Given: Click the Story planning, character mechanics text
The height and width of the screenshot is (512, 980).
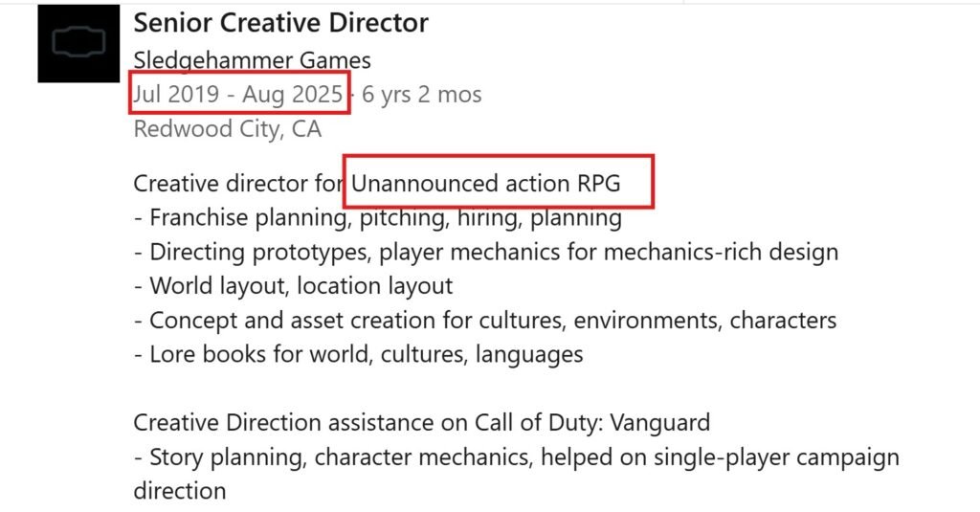Looking at the screenshot, I should coord(336,456).
